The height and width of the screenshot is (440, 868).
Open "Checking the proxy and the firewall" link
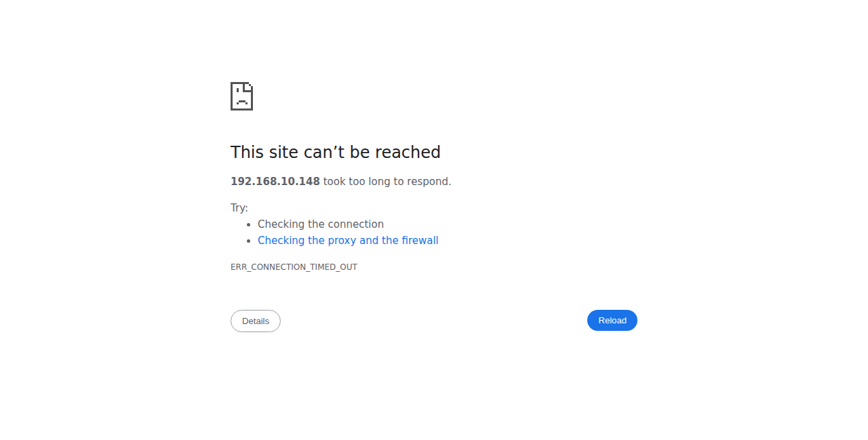point(348,241)
